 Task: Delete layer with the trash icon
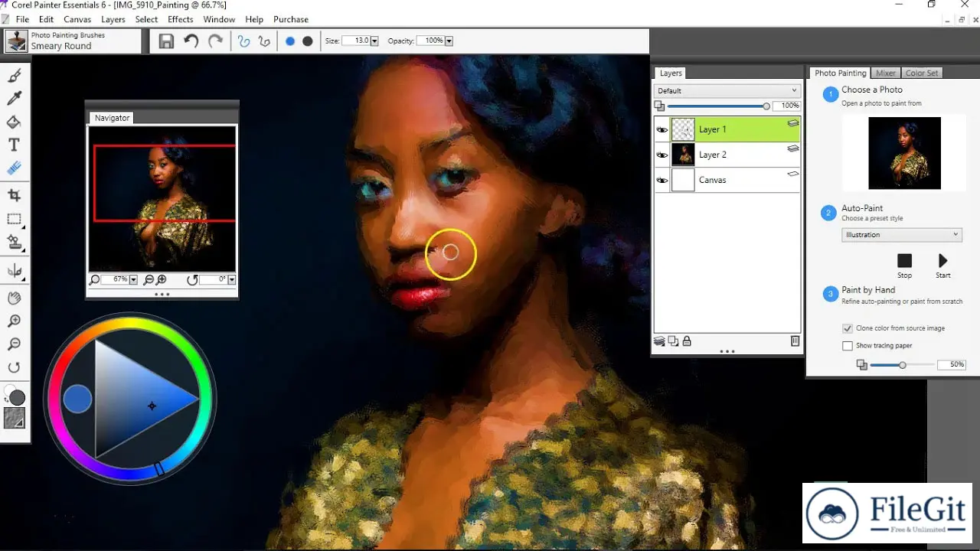[795, 341]
